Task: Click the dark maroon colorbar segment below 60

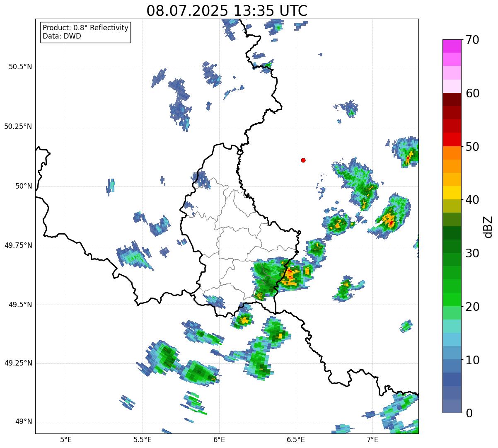Action: pos(452,99)
